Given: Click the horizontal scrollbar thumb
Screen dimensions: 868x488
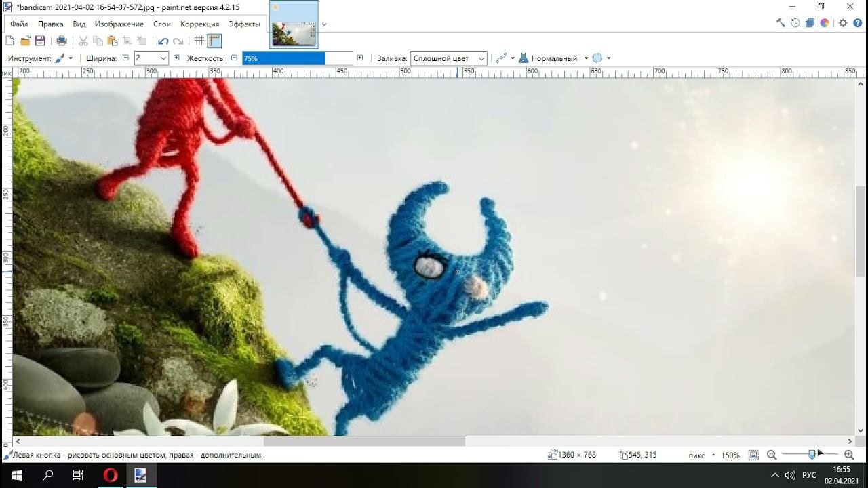Looking at the screenshot, I should point(364,441).
